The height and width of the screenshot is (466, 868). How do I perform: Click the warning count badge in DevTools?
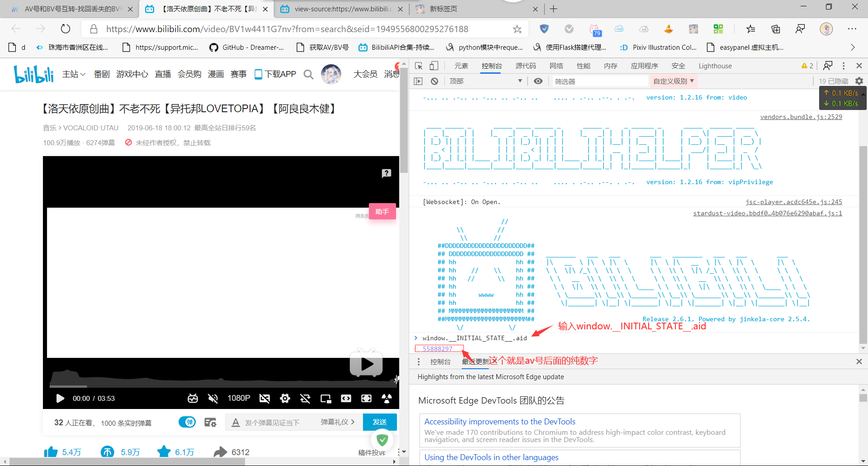point(807,66)
